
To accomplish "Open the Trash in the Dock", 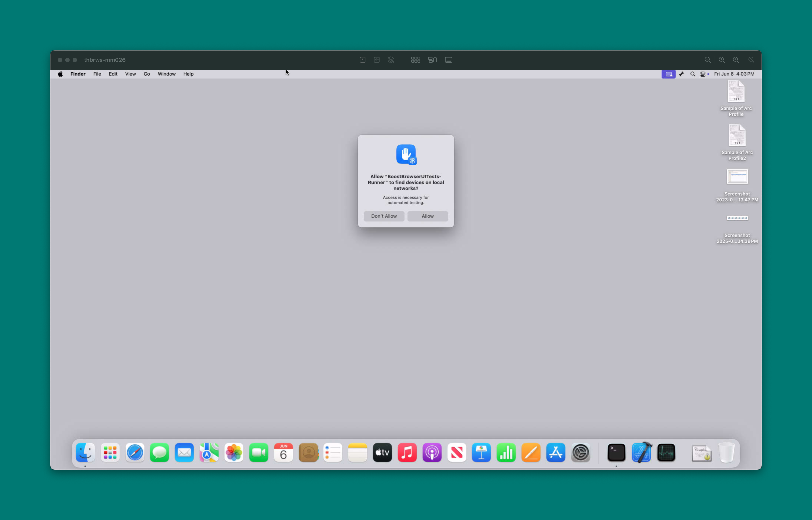I will pos(727,452).
